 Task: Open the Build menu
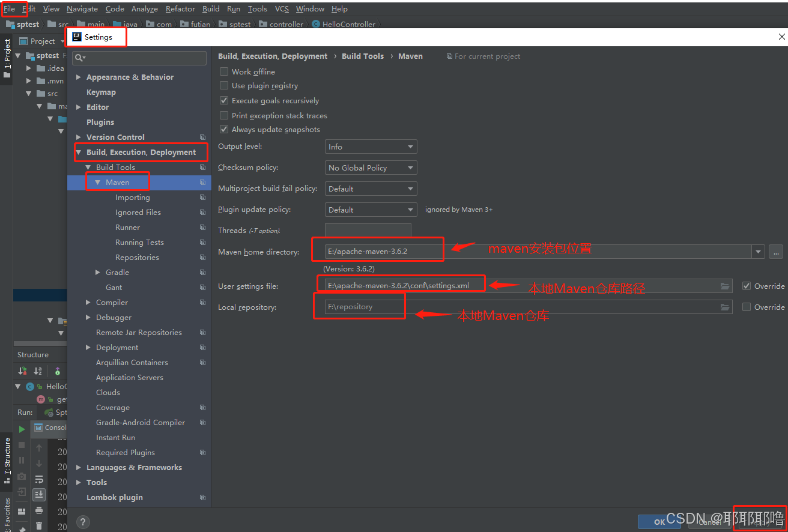click(211, 9)
